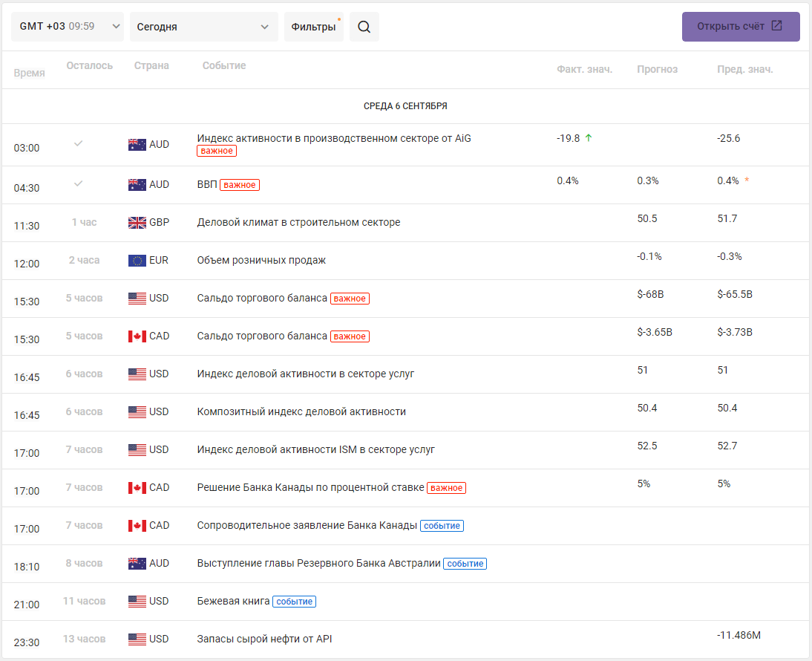The height and width of the screenshot is (661, 812).
Task: Click the forecast value $-68B
Action: [650, 294]
